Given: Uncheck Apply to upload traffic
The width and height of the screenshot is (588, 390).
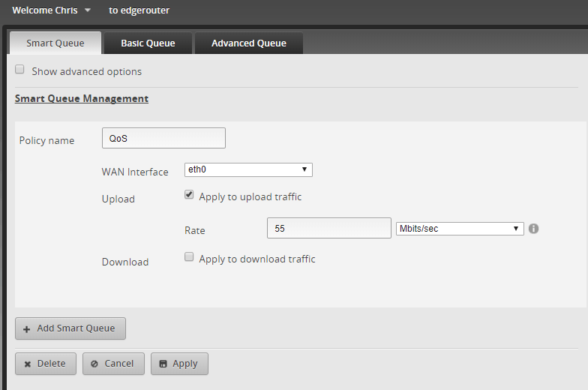Looking at the screenshot, I should [x=189, y=195].
